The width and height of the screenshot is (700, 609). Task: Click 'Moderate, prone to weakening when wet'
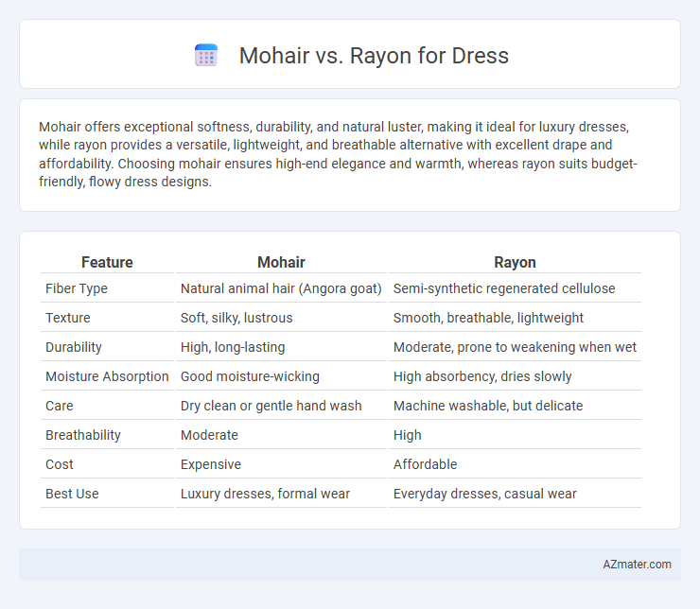tap(515, 347)
